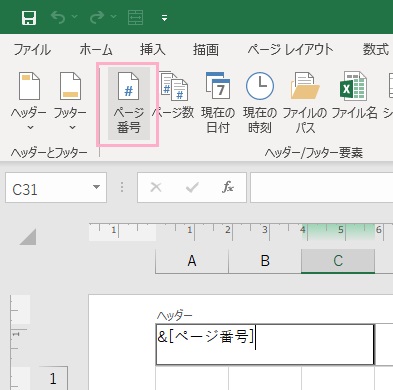Select column A header

point(192,261)
